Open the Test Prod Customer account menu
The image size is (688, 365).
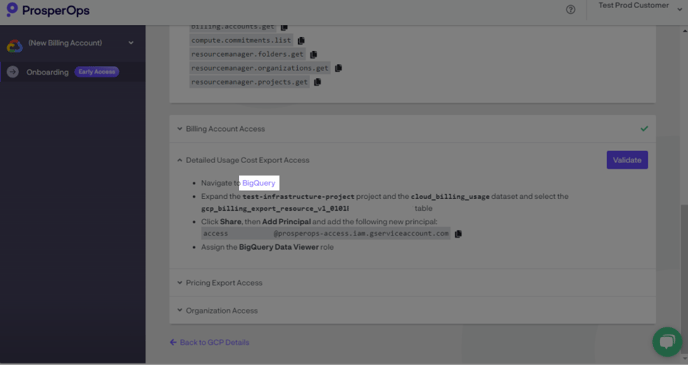pyautogui.click(x=640, y=6)
